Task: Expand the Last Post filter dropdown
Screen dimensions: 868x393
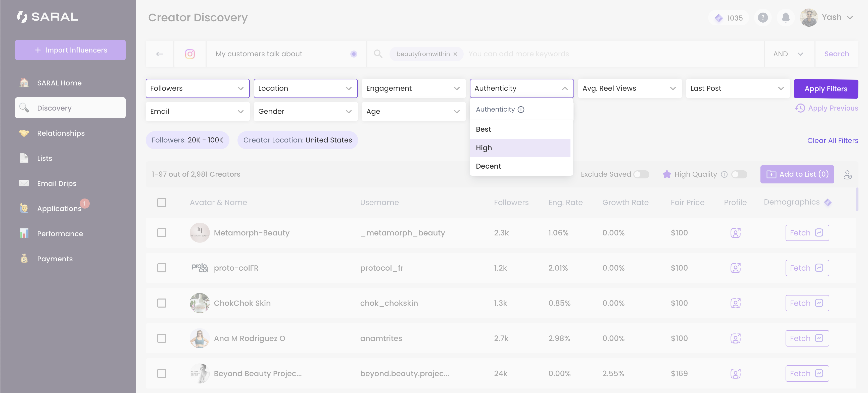Action: [x=738, y=88]
